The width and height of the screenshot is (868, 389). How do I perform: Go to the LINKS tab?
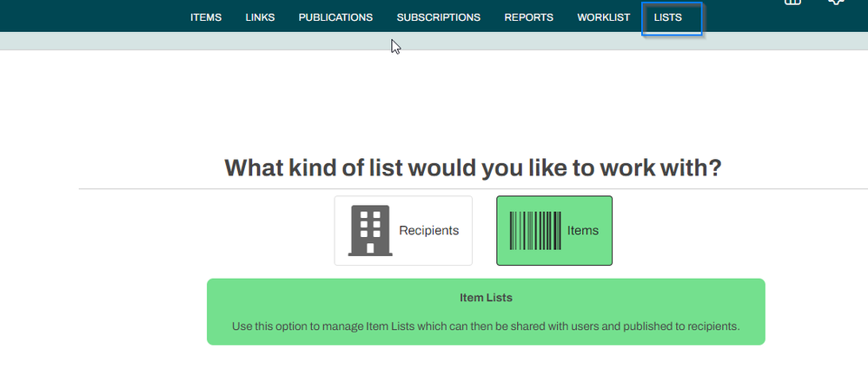pos(260,17)
